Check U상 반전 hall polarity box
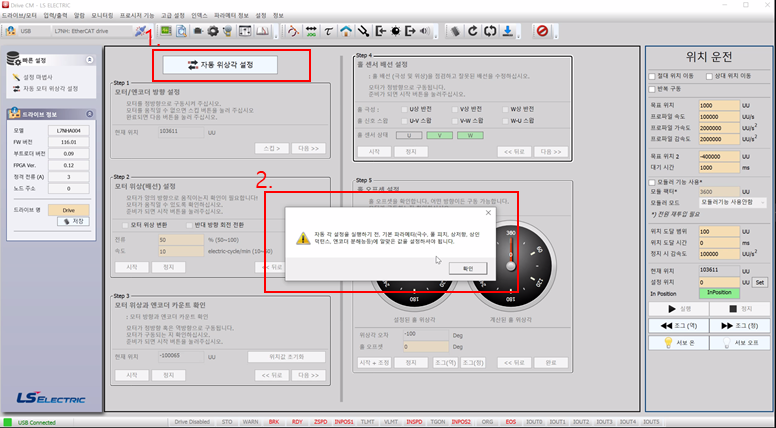 point(404,109)
